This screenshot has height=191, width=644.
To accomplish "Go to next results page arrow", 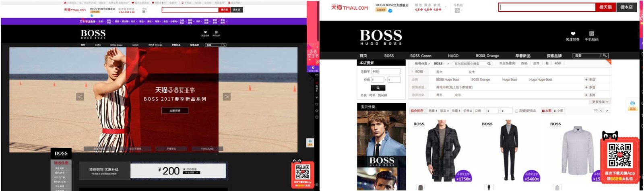I will click(607, 110).
